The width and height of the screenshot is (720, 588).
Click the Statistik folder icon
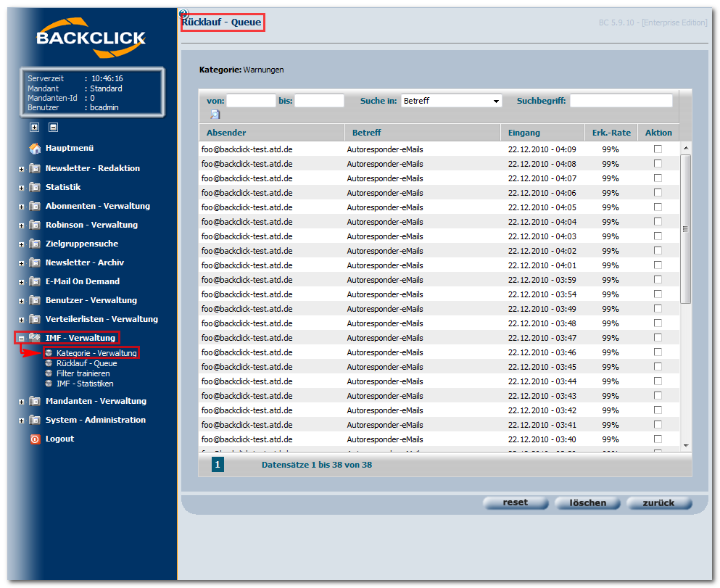click(35, 187)
